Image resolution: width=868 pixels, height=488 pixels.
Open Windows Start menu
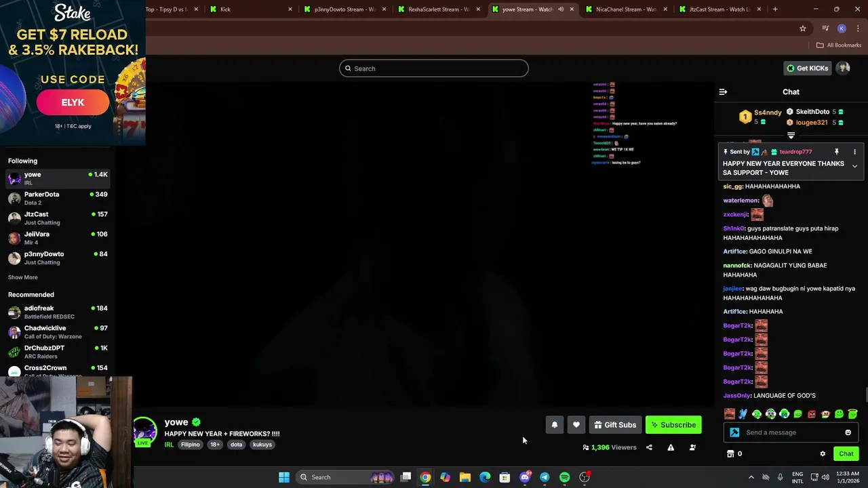[x=284, y=477]
